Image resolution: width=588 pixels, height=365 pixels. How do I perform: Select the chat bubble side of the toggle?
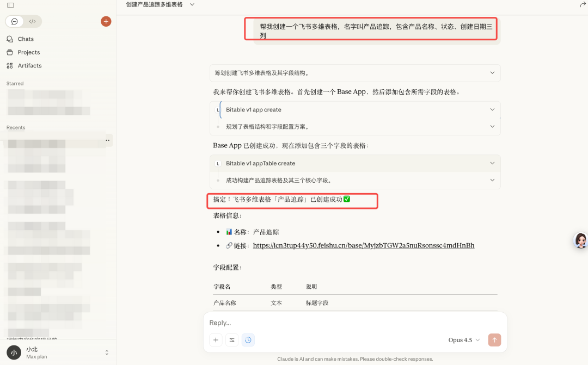pyautogui.click(x=15, y=21)
